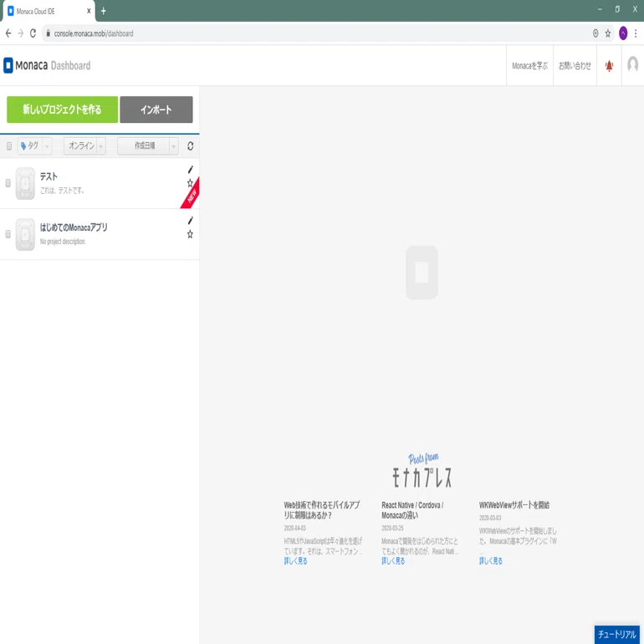Open the Monacaを学ぶ menu
The image size is (644, 644).
tap(529, 66)
